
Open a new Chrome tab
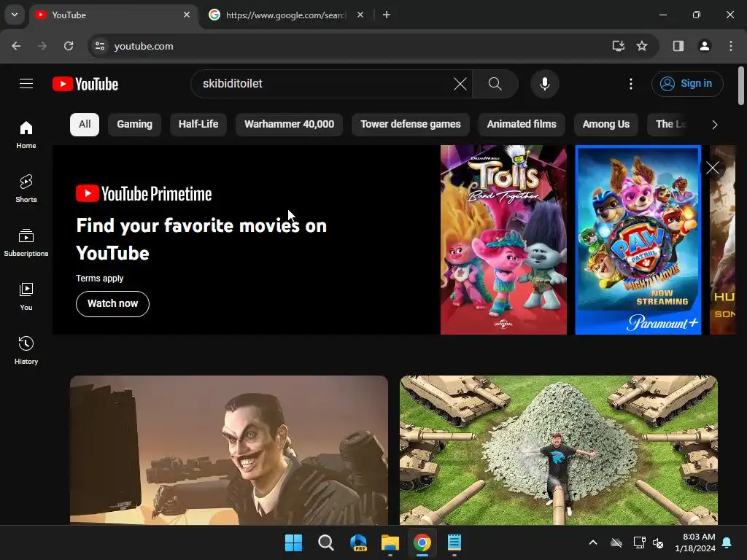[x=387, y=15]
